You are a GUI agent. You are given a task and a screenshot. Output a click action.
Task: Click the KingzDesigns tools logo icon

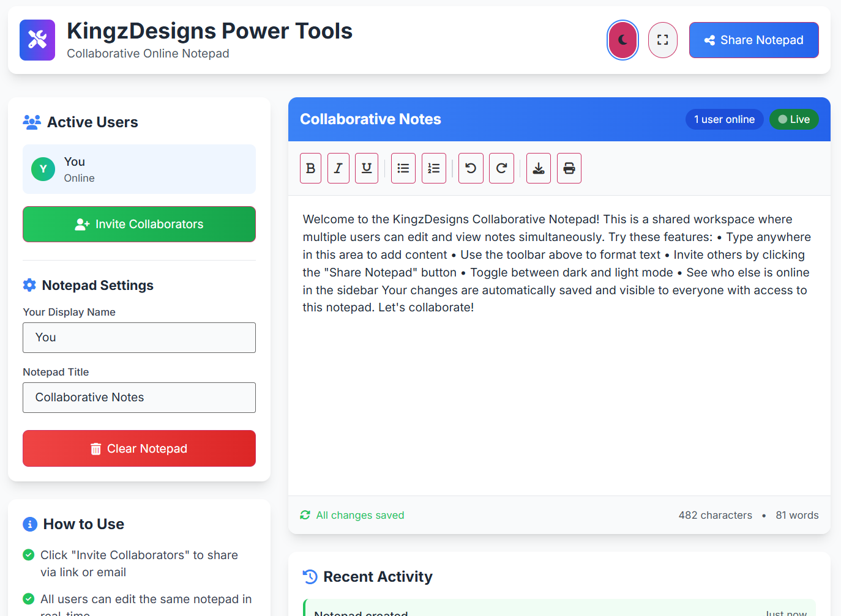pyautogui.click(x=37, y=40)
